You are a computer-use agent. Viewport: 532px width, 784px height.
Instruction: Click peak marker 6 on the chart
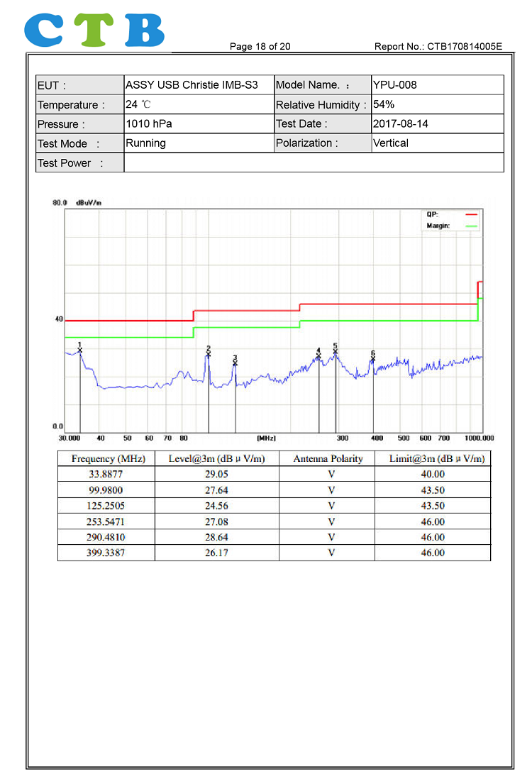click(372, 359)
